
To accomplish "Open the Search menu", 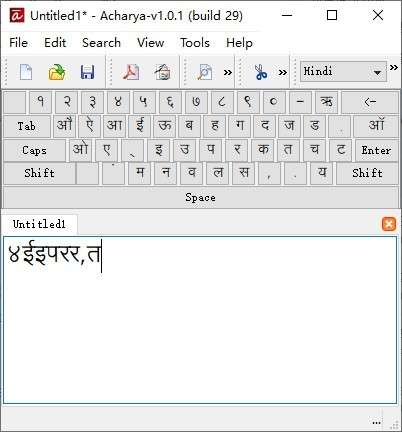I will tap(101, 43).
